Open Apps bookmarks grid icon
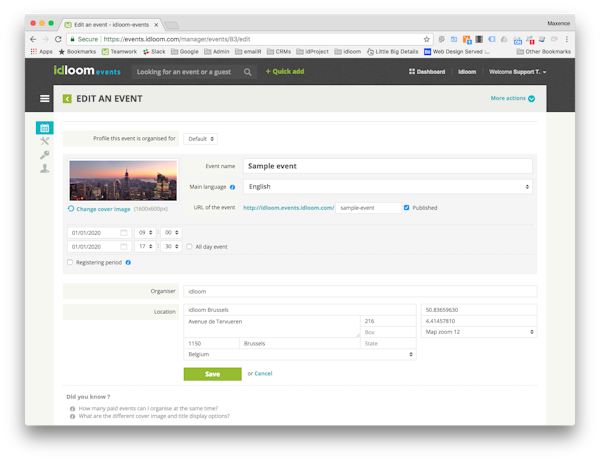Screen dimensions: 600x461 point(34,51)
